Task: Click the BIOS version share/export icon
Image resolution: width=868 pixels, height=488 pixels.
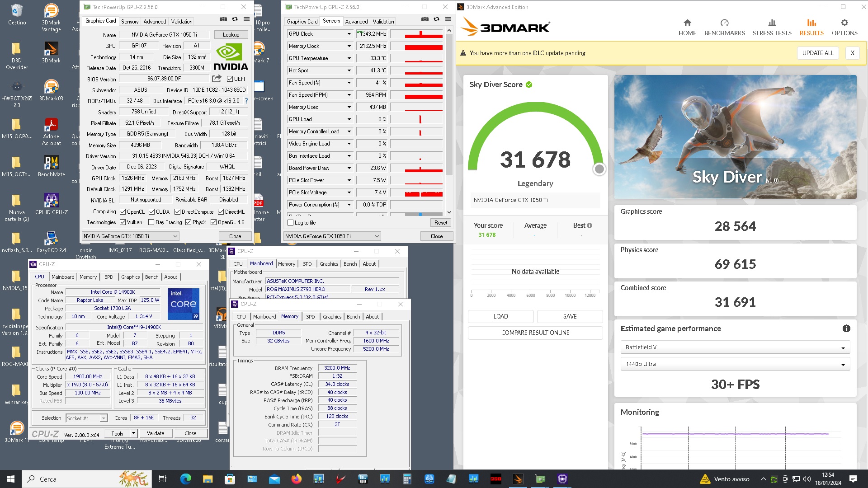Action: point(217,79)
